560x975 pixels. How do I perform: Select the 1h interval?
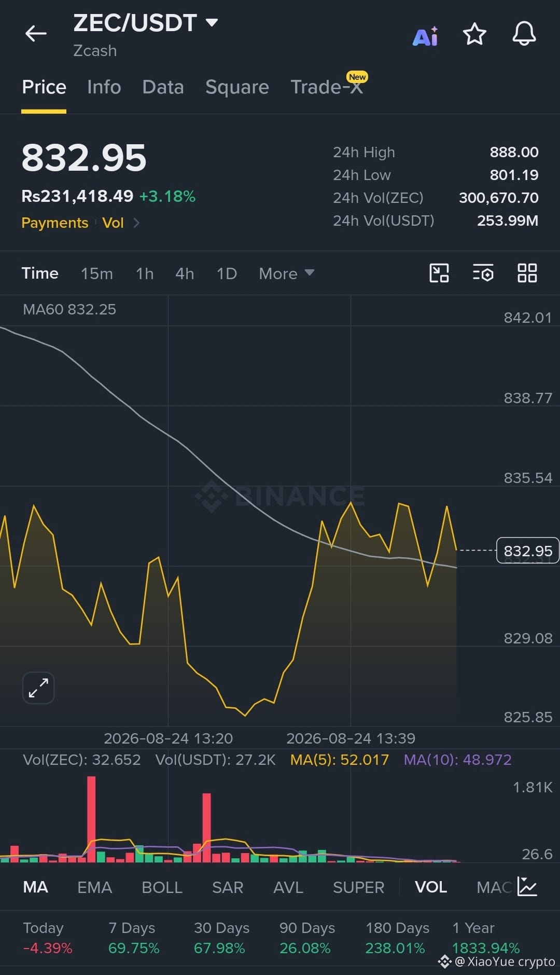coord(145,273)
